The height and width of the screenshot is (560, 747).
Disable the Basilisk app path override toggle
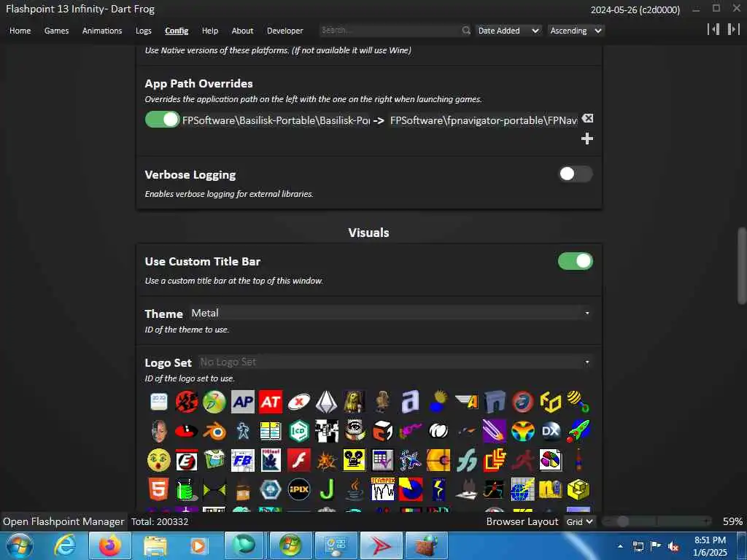pos(163,120)
